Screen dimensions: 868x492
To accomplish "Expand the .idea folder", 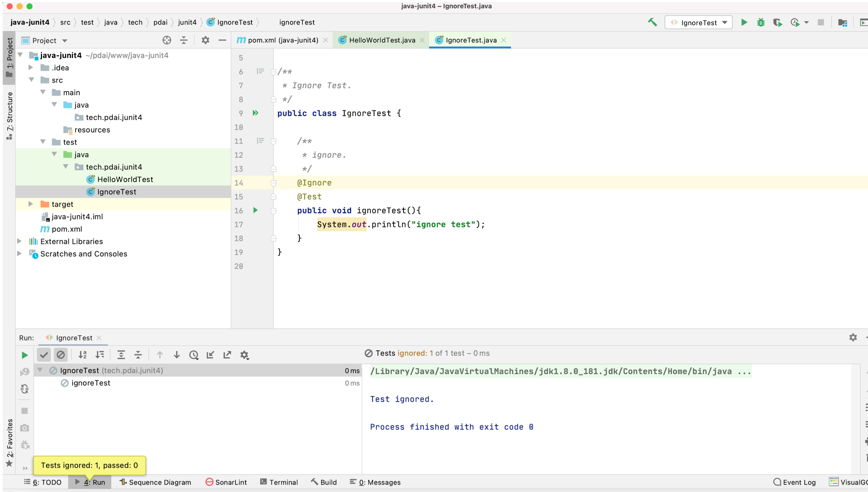I will coord(31,67).
